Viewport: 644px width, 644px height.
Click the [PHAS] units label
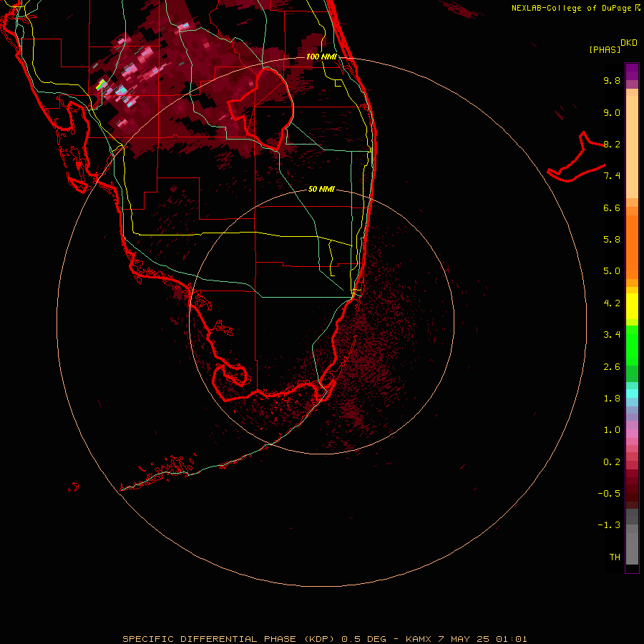pos(605,49)
